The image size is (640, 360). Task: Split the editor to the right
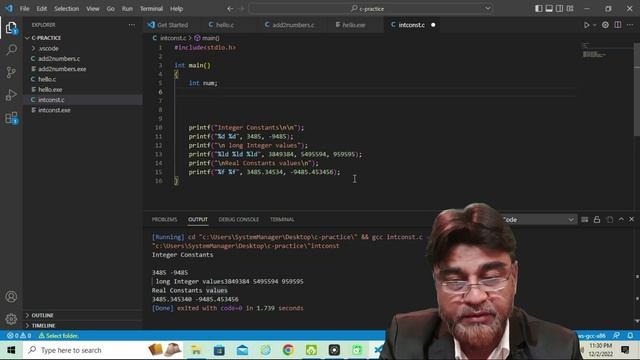(618, 25)
